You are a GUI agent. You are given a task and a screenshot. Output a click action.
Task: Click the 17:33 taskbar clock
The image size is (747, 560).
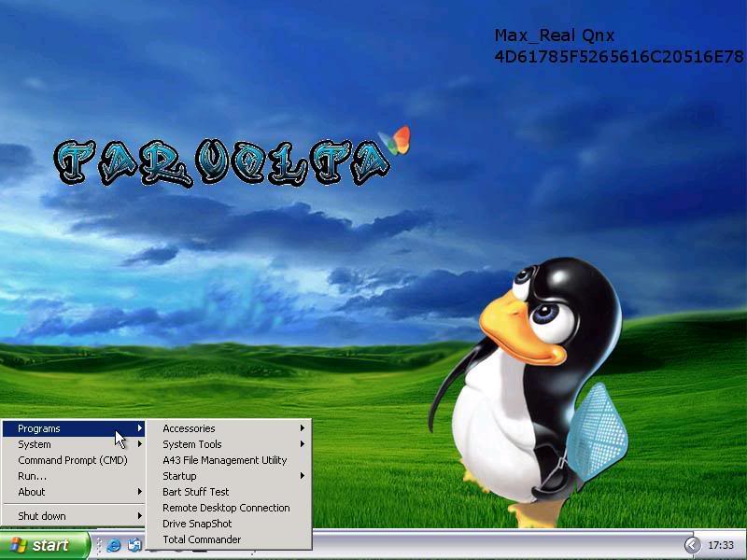pos(721,545)
